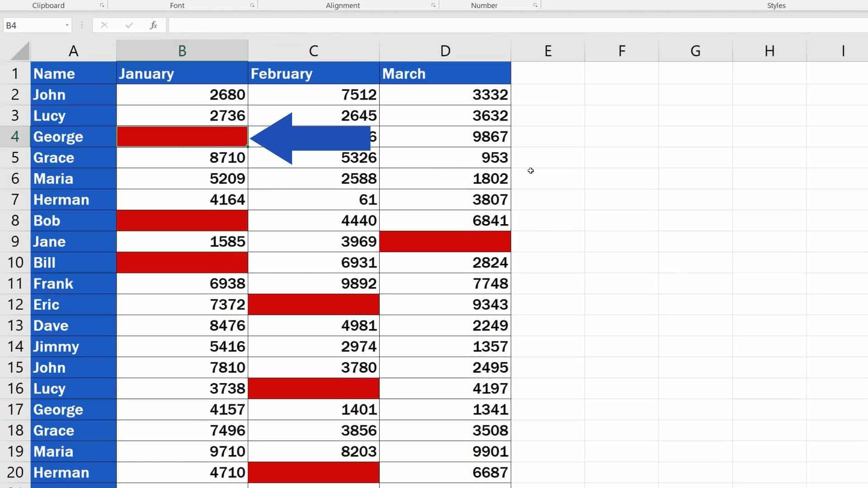Cancel entry using the X icon
Screen dimensions: 868x488
(x=104, y=25)
